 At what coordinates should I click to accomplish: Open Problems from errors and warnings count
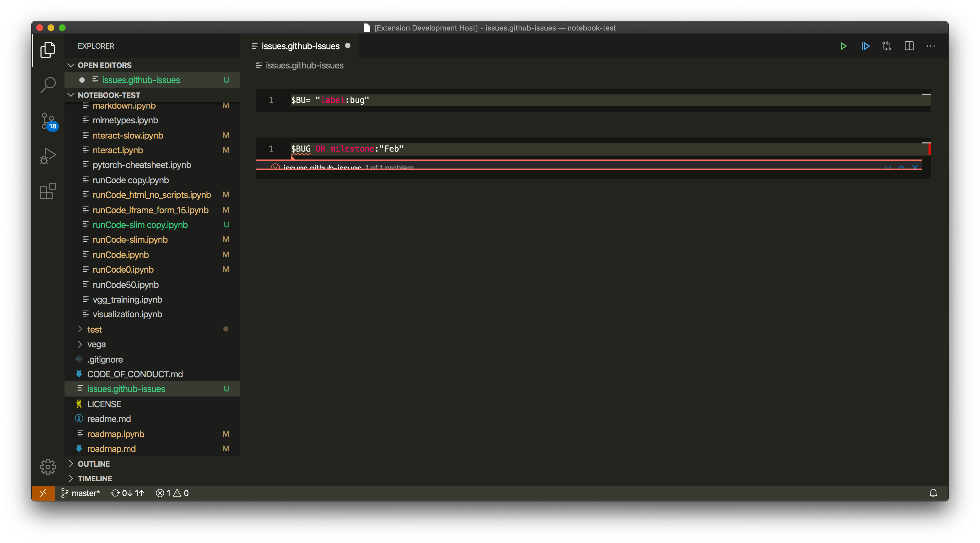coord(172,493)
